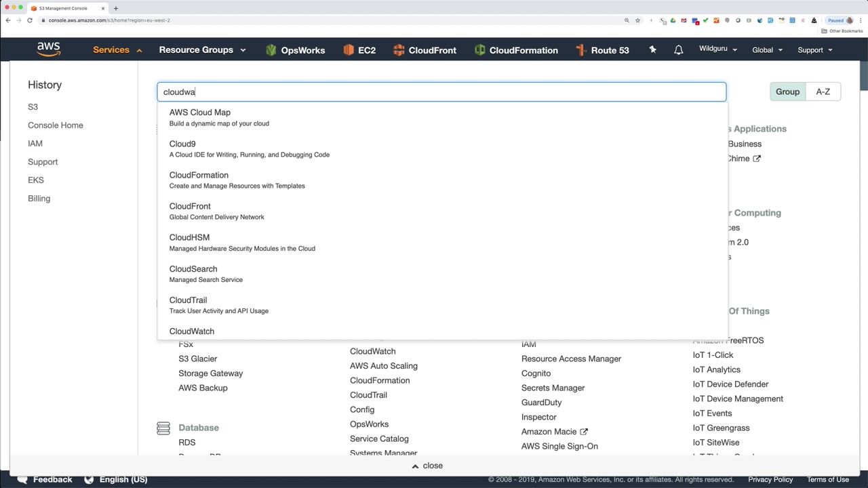Open GuardDuty service
This screenshot has height=488, width=868.
point(542,403)
